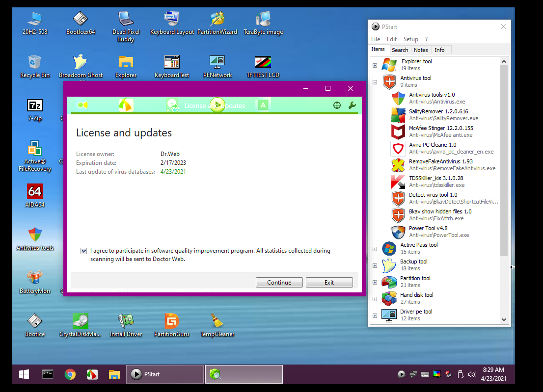Launch Install Driver desktop shortcut
This screenshot has height=392, width=543.
[126, 326]
